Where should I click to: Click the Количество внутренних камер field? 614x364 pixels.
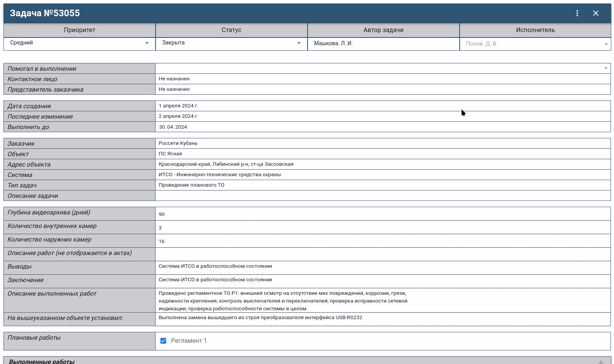pos(383,228)
